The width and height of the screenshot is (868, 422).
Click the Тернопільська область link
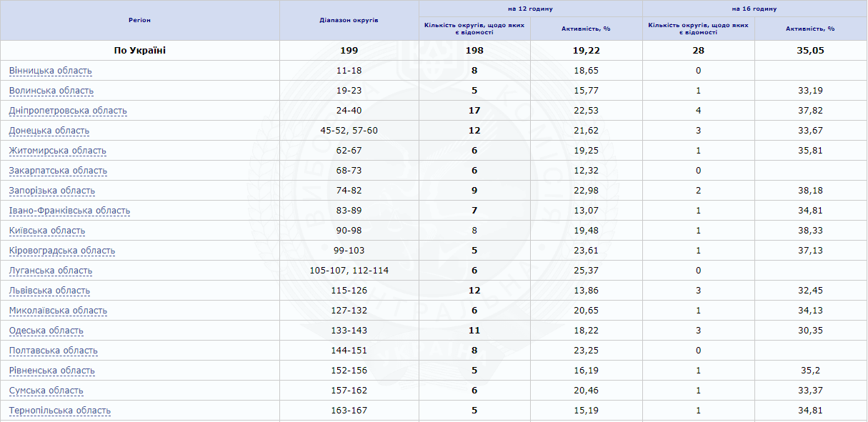[60, 411]
